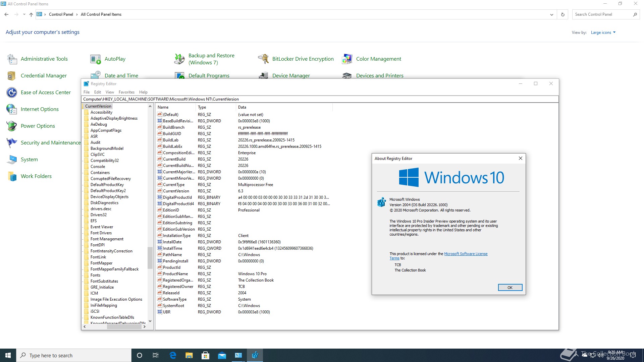
Task: Open Color Management icon
Action: click(347, 59)
